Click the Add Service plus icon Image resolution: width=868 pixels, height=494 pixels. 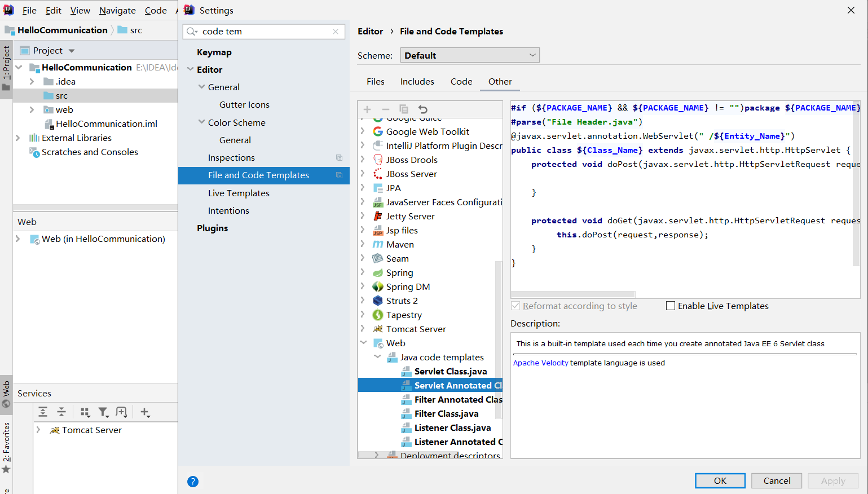coord(145,412)
